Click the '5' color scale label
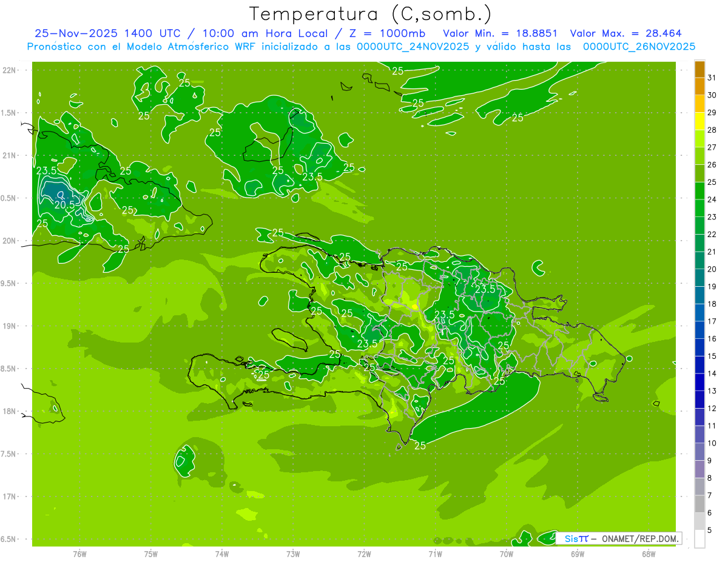The image size is (728, 562). (710, 530)
